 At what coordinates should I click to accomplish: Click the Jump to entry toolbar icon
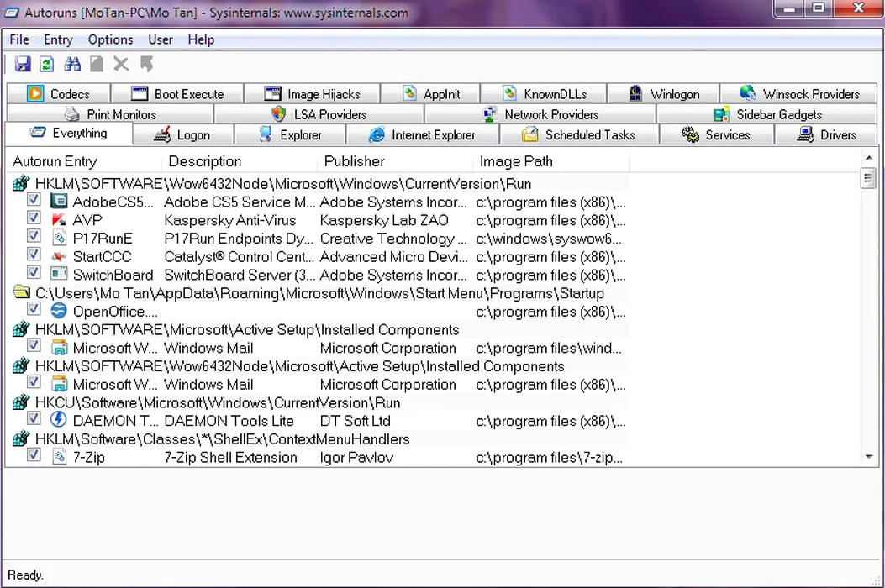click(146, 64)
